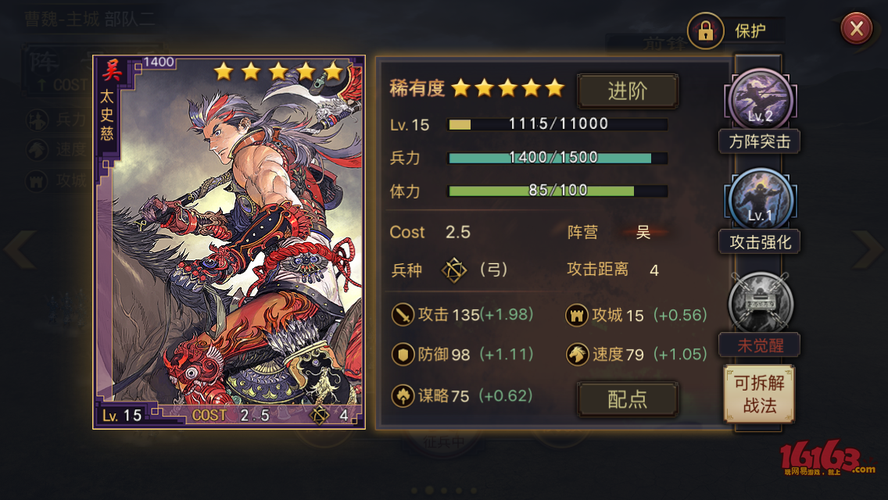Tap the 攻城 siege castle icon
The width and height of the screenshot is (888, 500).
(x=577, y=315)
